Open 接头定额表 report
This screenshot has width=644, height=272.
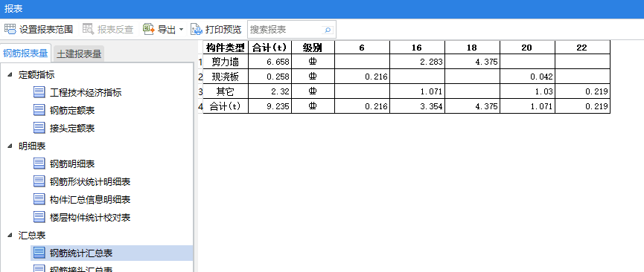[72, 129]
